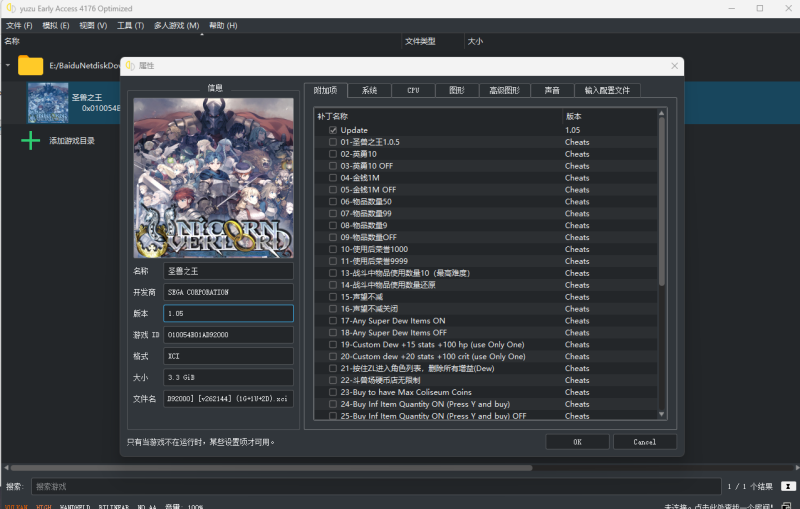Focus the 搜索游戏 search box
This screenshot has width=800, height=509.
click(376, 487)
